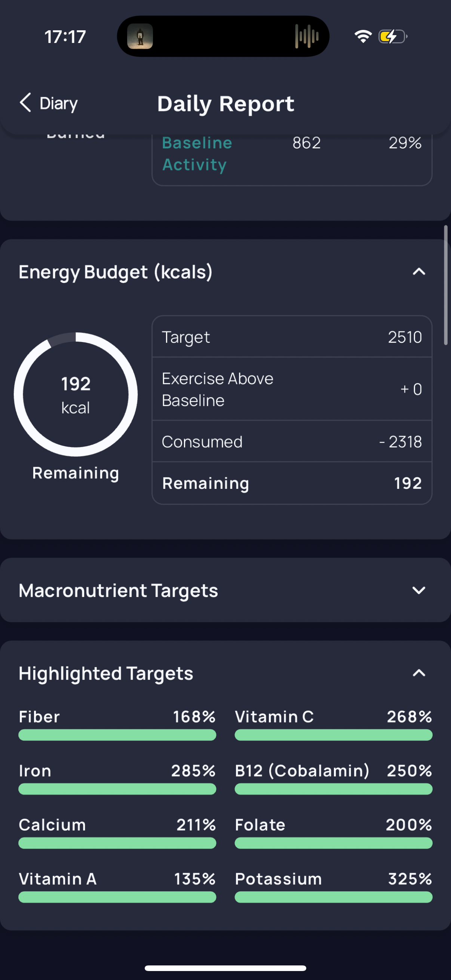Tap the home indicator bar
The height and width of the screenshot is (980, 451).
(225, 968)
